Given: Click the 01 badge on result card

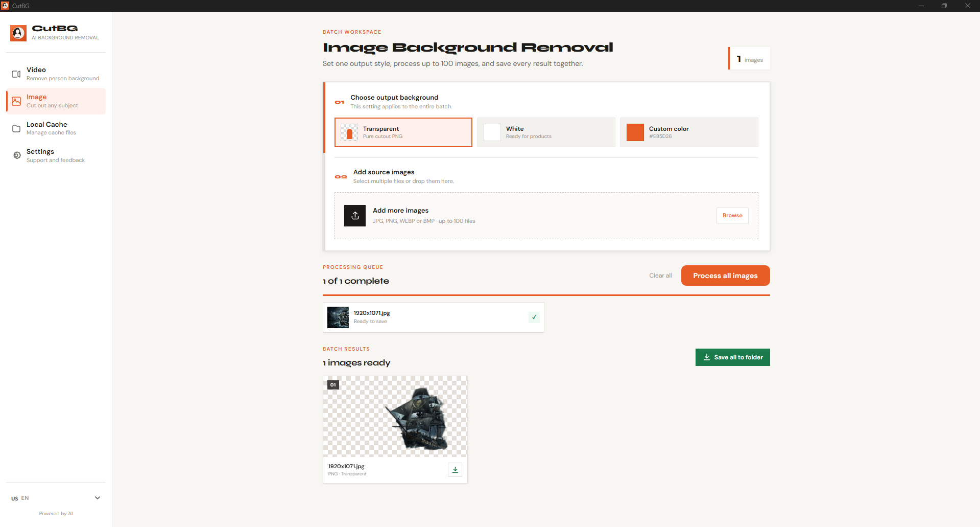Looking at the screenshot, I should coord(333,385).
